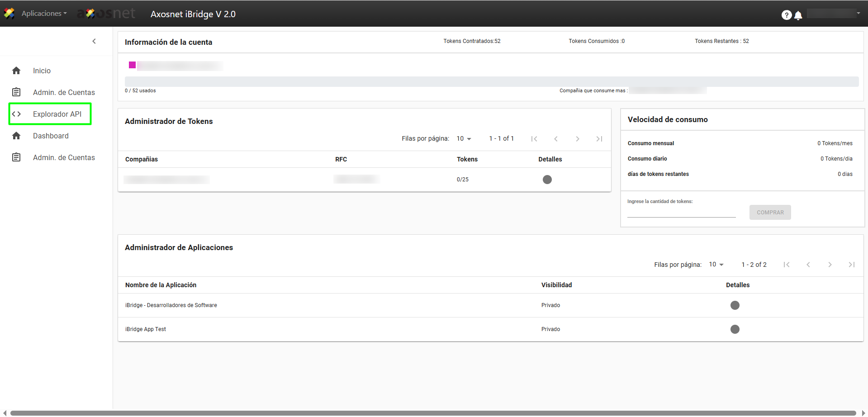View details for iBridge App Test
868x417 pixels.
(x=735, y=329)
